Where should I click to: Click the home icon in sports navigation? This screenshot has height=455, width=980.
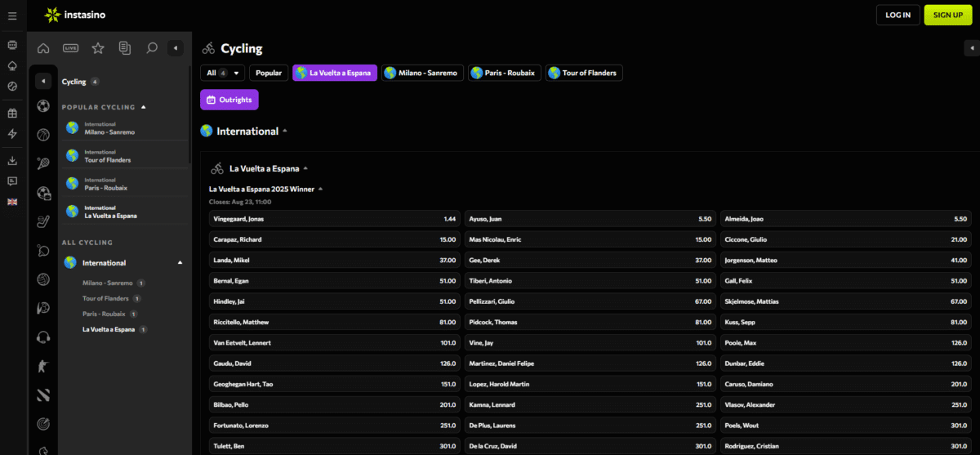tap(43, 48)
